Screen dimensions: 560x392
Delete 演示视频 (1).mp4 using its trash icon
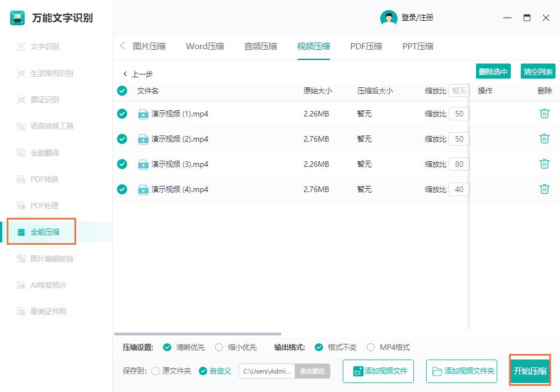pos(544,113)
